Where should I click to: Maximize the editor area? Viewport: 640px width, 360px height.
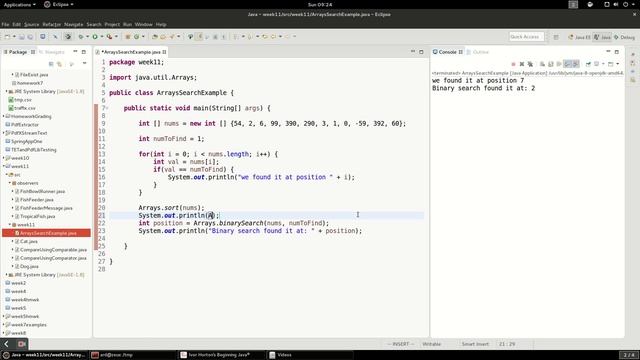coord(421,52)
